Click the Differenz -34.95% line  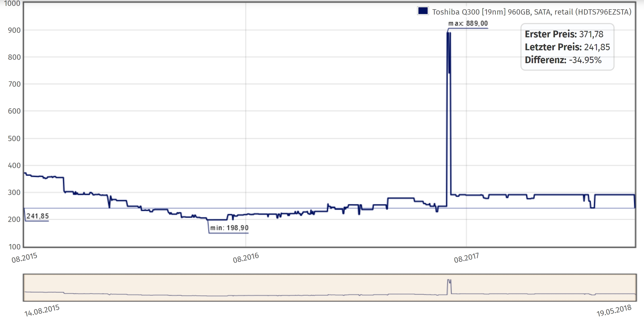(x=563, y=60)
